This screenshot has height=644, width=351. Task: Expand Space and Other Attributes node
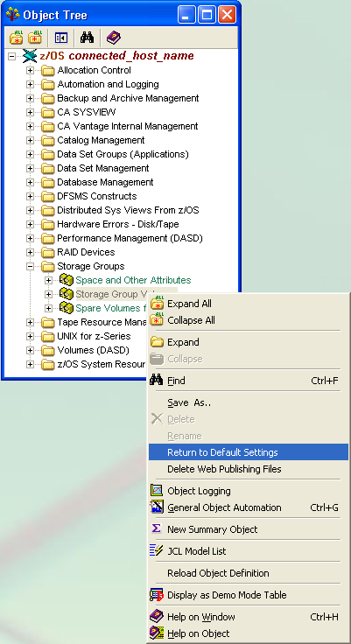point(48,280)
